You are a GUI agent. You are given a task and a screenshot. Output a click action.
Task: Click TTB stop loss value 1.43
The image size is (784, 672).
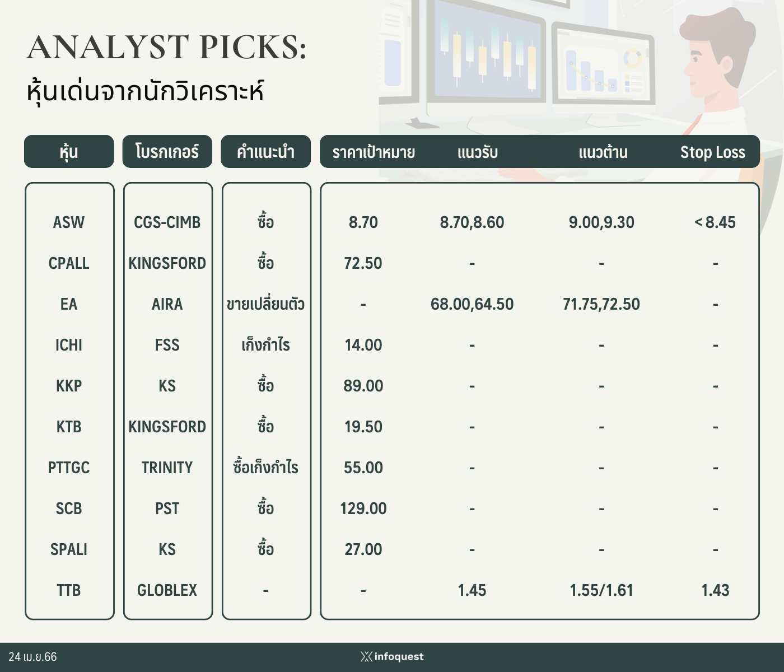click(715, 590)
